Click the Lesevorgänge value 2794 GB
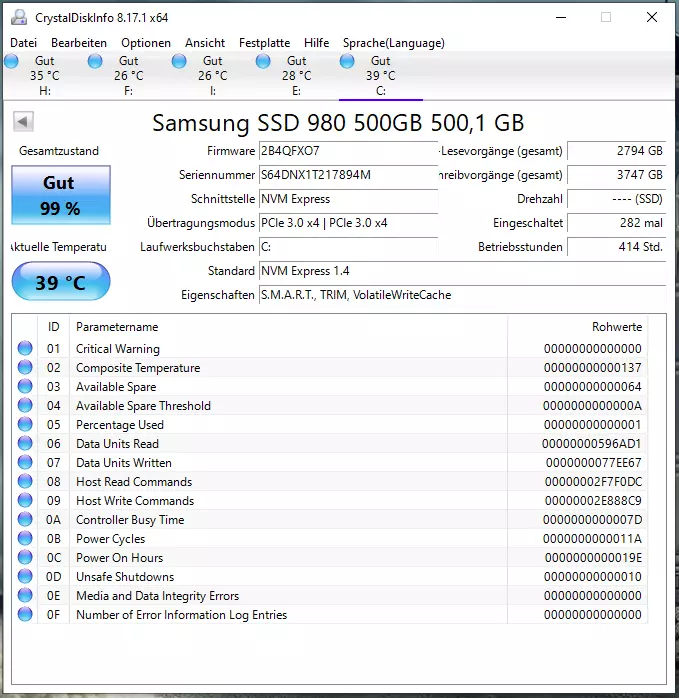This screenshot has height=698, width=679. (617, 151)
